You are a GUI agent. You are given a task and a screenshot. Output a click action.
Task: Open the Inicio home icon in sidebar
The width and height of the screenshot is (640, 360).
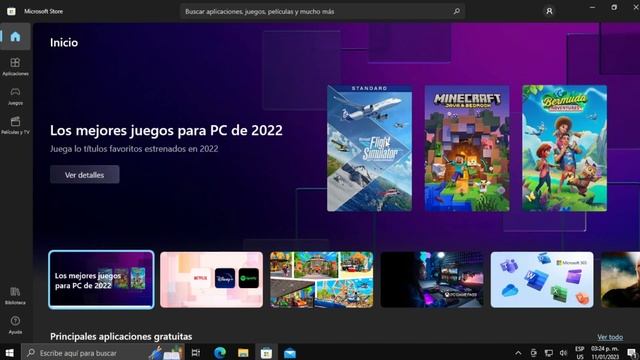coord(16,37)
